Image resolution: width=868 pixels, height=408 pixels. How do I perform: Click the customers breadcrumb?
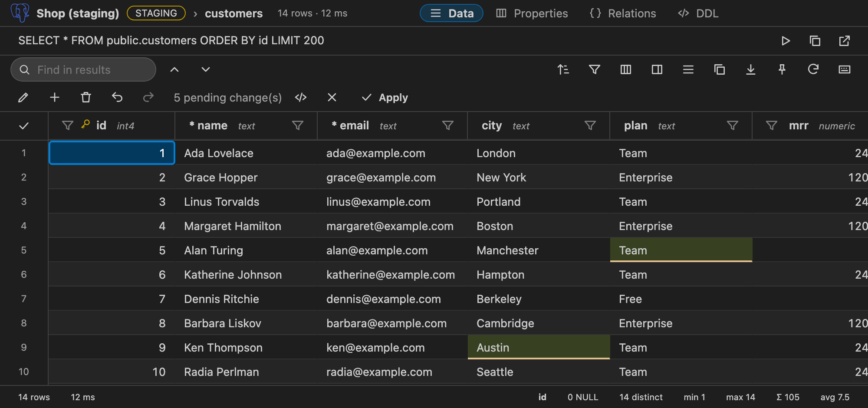point(233,13)
